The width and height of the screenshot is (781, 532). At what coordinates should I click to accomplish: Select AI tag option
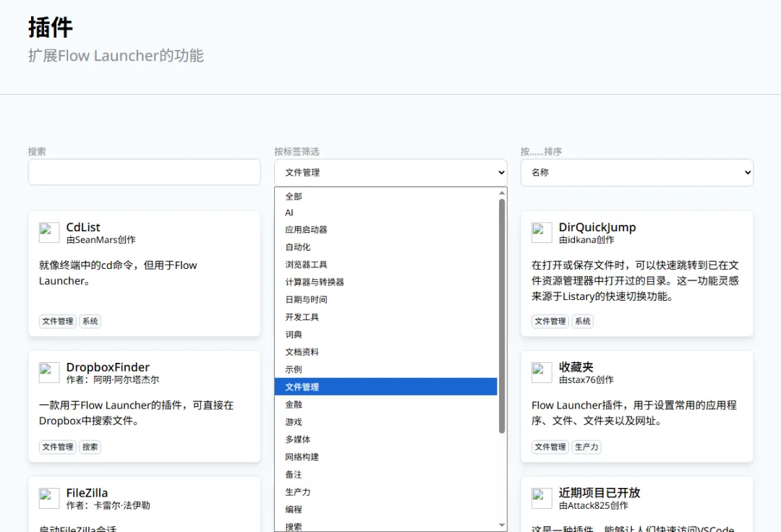click(x=386, y=213)
